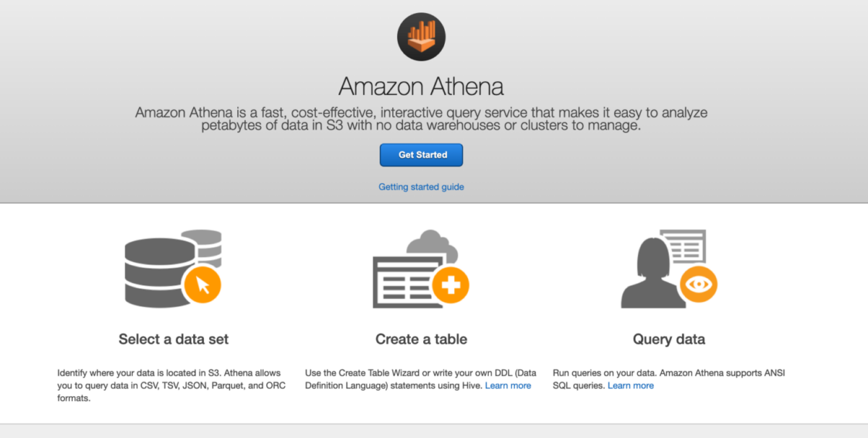Click the 'Create a table' heading
The width and height of the screenshot is (868, 438).
pos(421,339)
